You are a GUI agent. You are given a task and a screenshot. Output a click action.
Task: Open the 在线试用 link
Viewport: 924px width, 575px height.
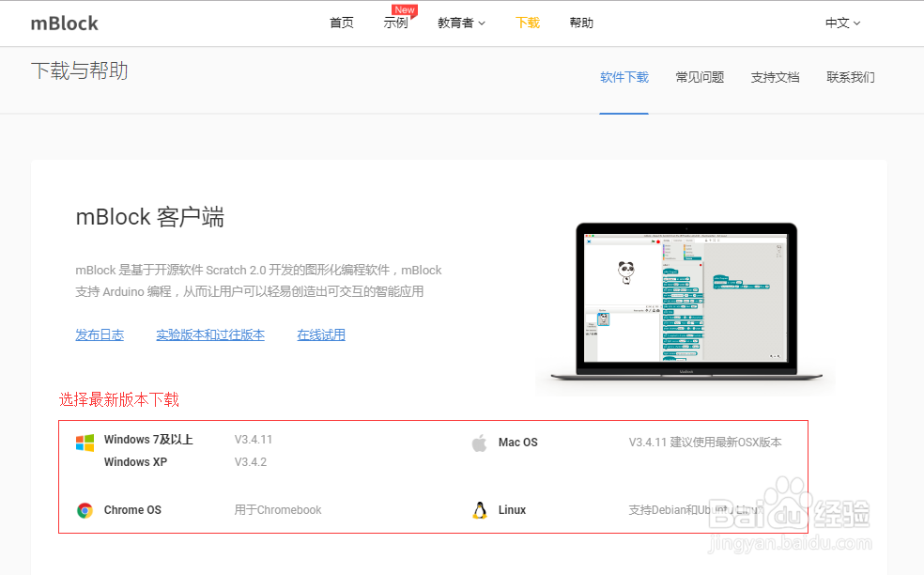[x=321, y=335]
